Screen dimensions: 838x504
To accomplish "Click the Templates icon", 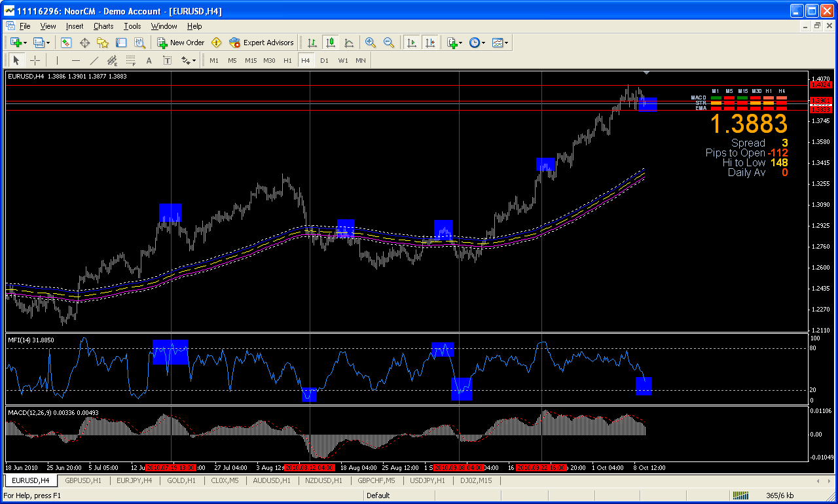I will [x=498, y=43].
